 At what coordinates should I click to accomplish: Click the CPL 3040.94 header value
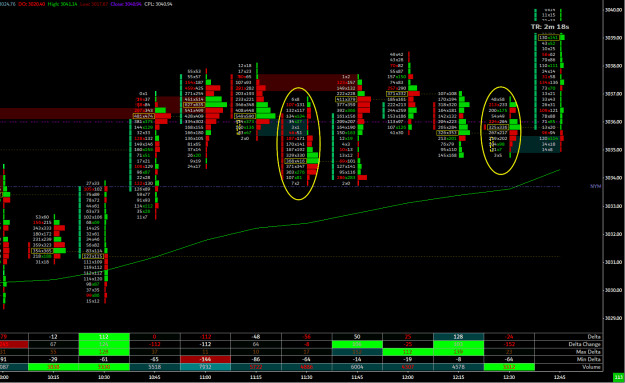(158, 4)
